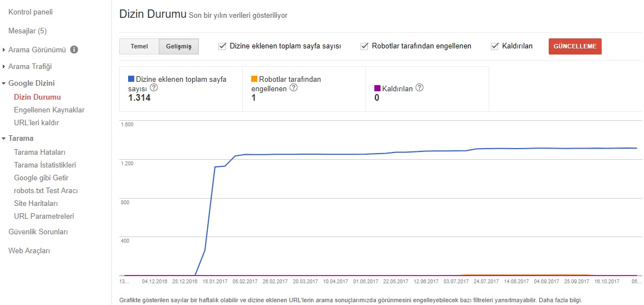Select the Gelişmiş tab
This screenshot has width=644, height=305.
[x=179, y=46]
